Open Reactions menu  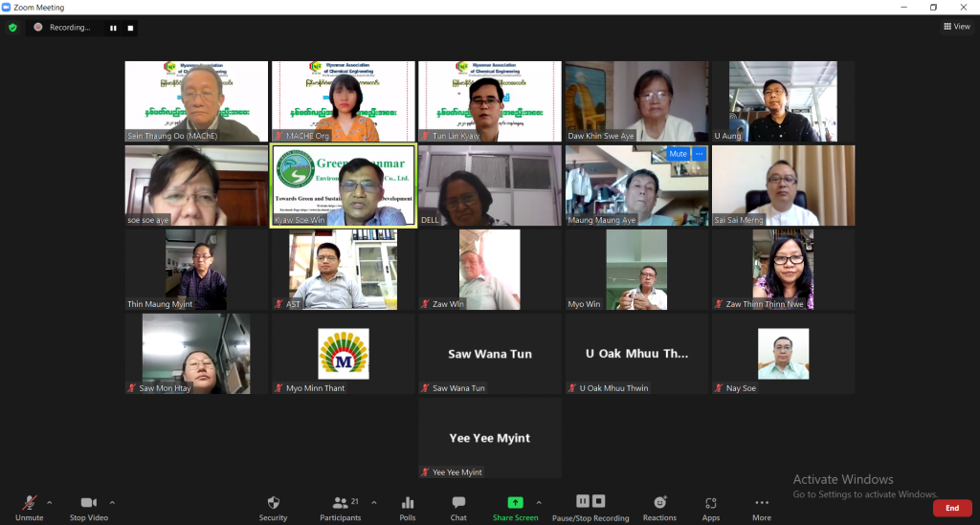click(x=659, y=508)
